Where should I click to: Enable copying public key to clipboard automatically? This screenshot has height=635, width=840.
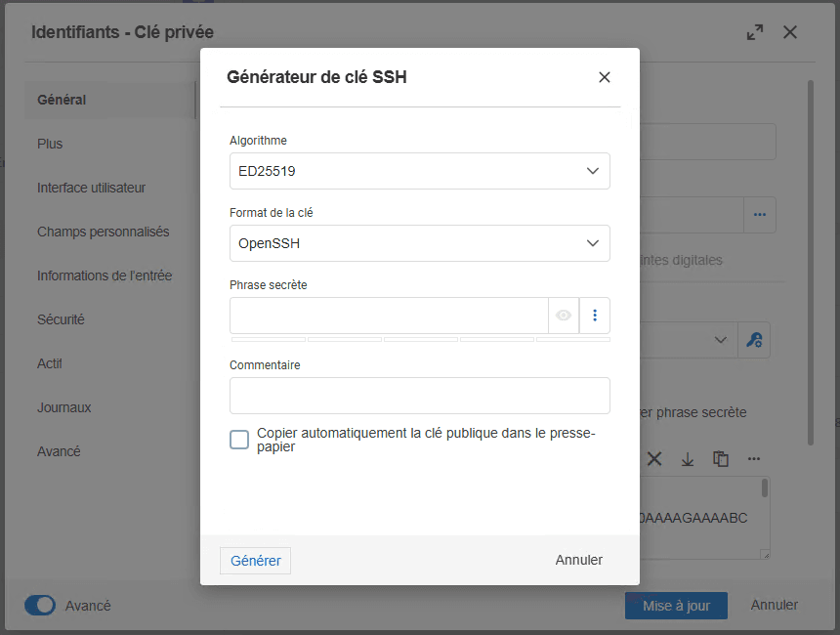click(238, 440)
